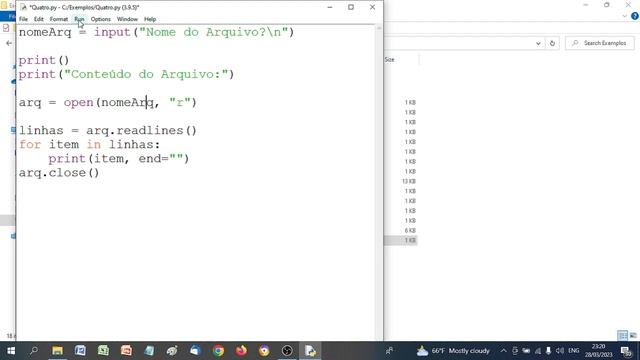Screen dimensions: 640x360
Task: Switch ENG input language
Action: coord(573,351)
